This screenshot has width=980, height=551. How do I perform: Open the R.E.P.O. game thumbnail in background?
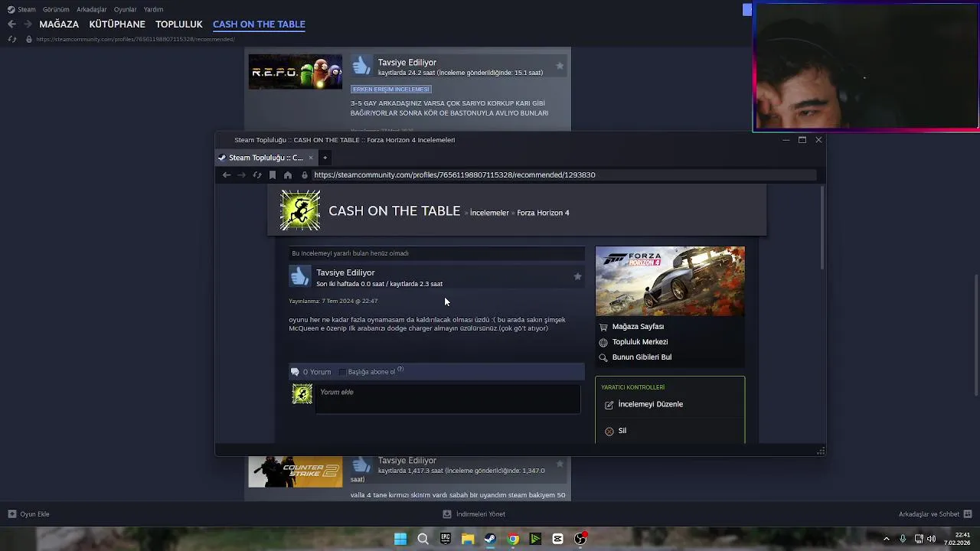pyautogui.click(x=296, y=72)
